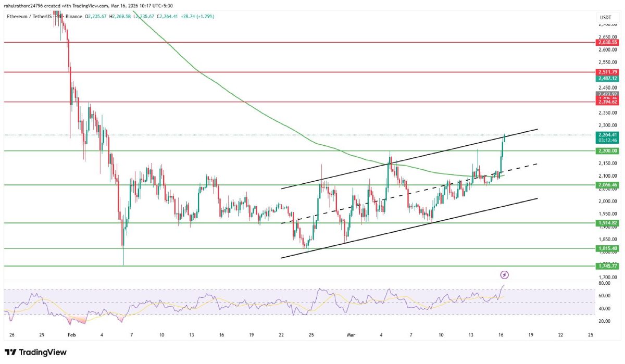
Task: Select the current price 2,264.41 label
Action: point(607,134)
